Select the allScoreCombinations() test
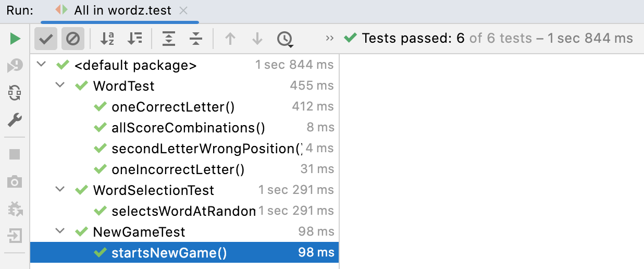Viewport: 644px width, 269px height. point(188,128)
